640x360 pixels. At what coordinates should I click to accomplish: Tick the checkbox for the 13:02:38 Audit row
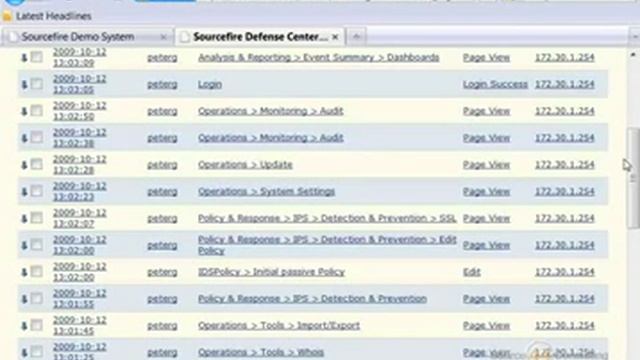coord(37,138)
